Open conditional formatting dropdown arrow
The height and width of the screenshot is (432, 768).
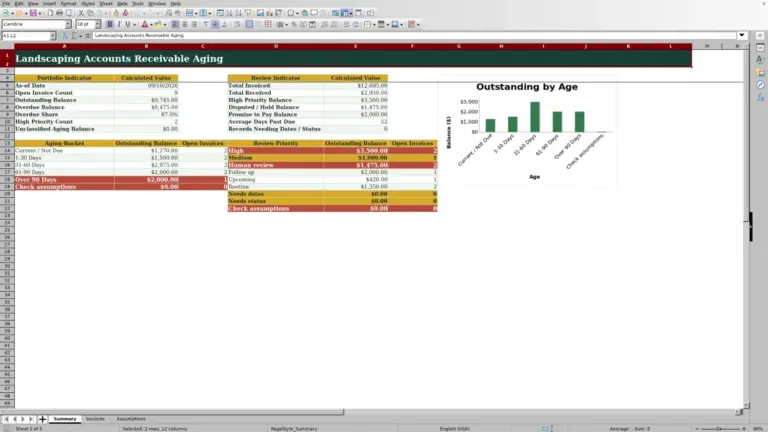(x=418, y=24)
